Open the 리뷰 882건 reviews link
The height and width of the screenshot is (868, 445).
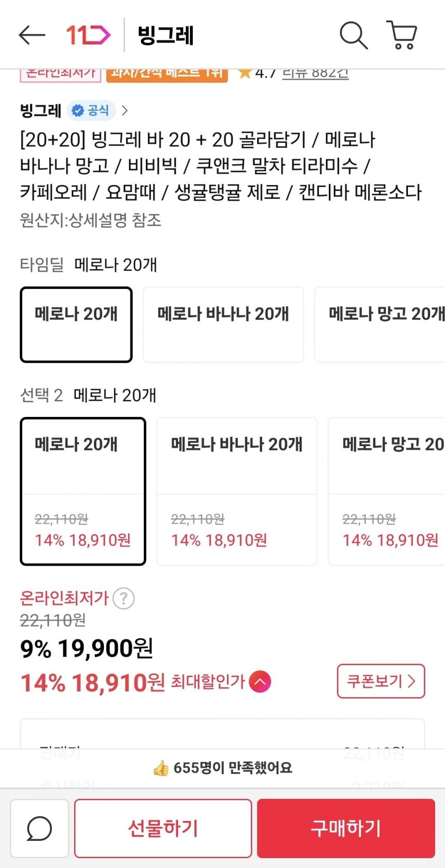315,74
